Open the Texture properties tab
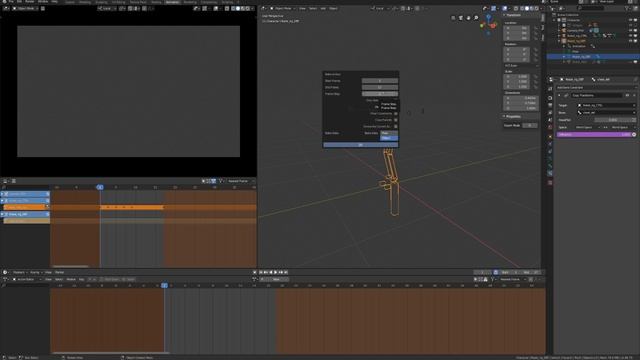 click(x=550, y=182)
